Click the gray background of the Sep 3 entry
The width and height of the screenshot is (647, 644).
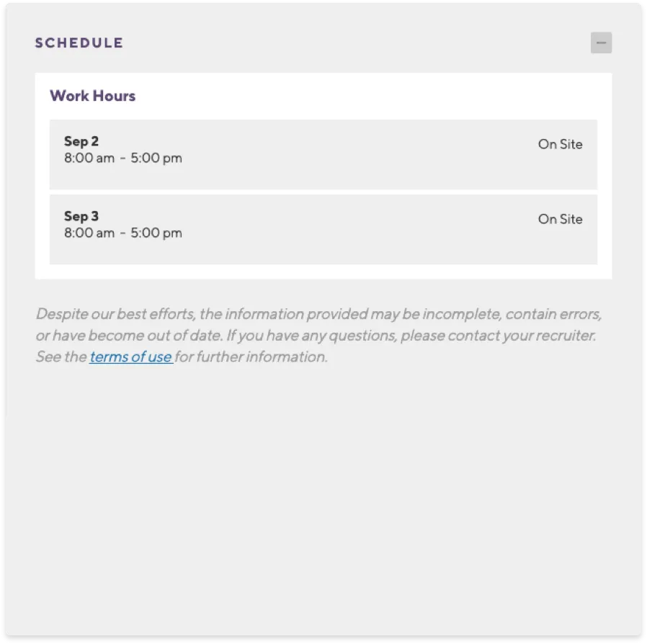[x=360, y=251]
